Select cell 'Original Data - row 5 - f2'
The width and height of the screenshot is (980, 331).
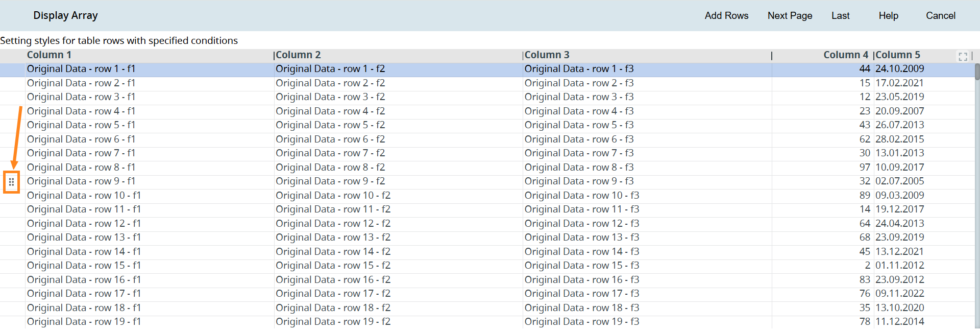click(x=330, y=125)
